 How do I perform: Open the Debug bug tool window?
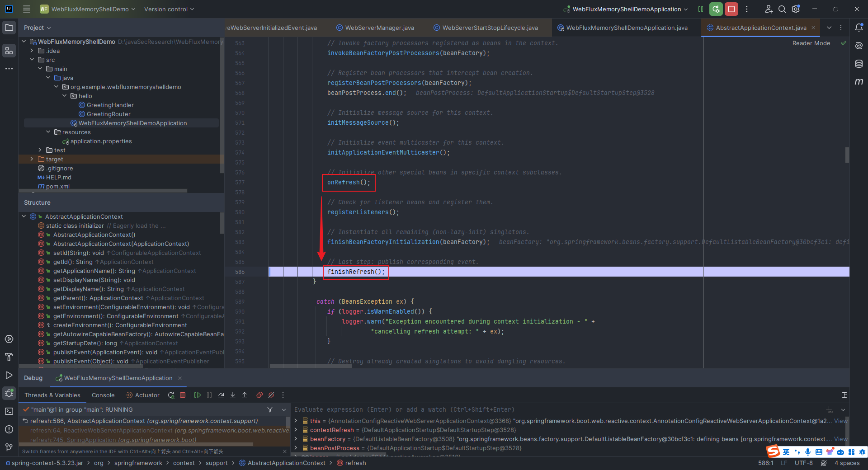click(x=9, y=393)
